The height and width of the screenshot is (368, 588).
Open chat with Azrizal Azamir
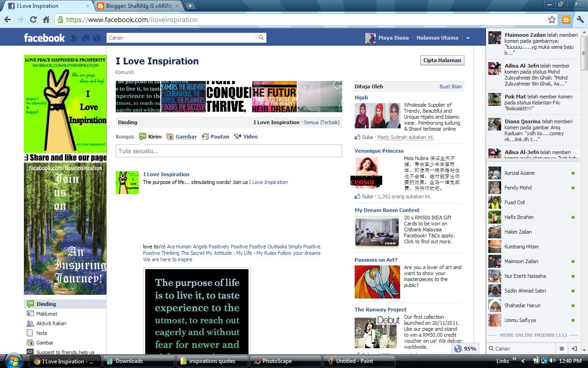[x=532, y=173]
